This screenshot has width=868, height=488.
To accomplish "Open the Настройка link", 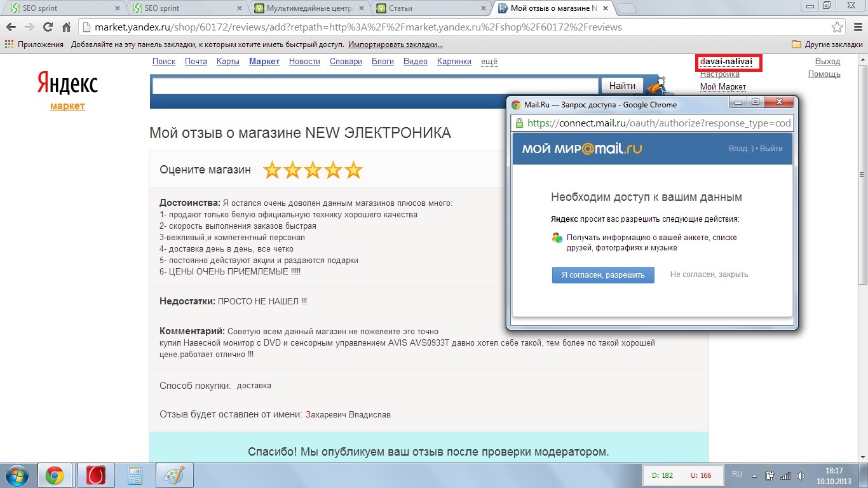I will (720, 74).
